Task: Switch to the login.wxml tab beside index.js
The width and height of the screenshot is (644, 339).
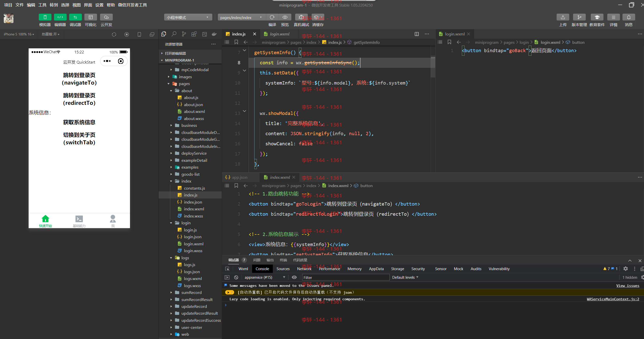Action: [x=279, y=34]
